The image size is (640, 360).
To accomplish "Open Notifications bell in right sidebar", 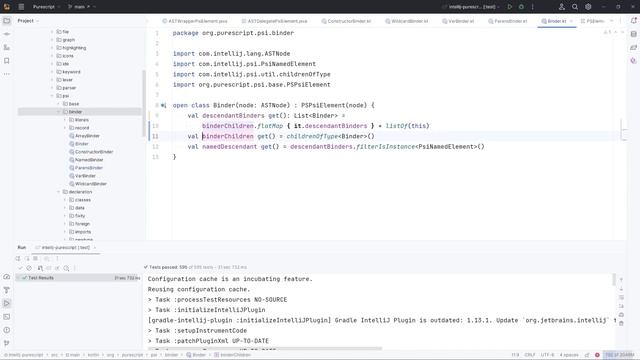I will [x=633, y=20].
